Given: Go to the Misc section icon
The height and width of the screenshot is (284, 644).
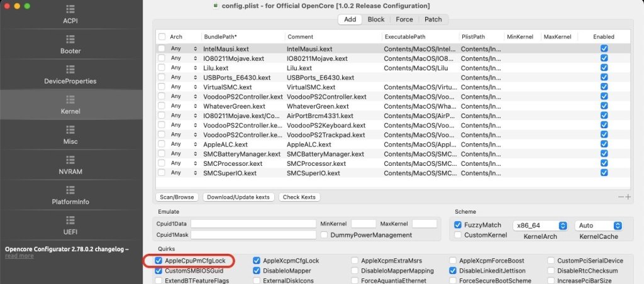Looking at the screenshot, I should click(70, 129).
